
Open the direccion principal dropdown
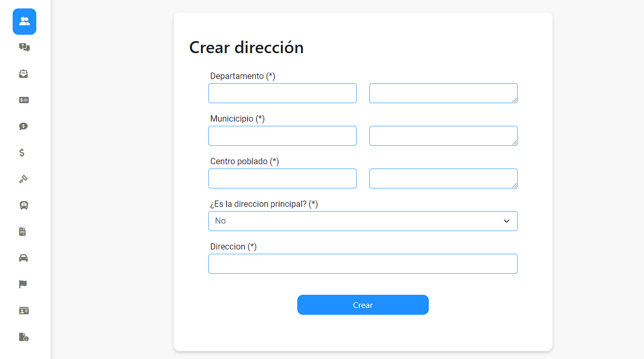363,221
